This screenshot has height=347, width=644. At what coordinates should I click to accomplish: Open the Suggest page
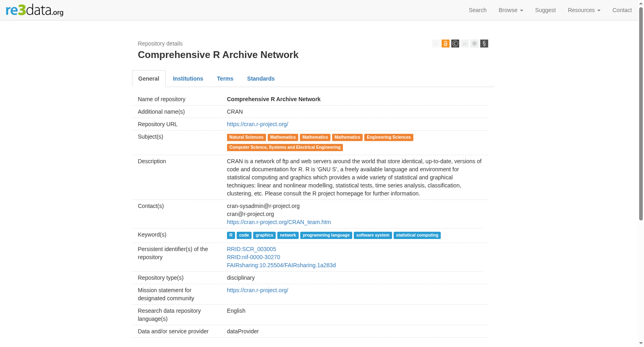pos(545,10)
